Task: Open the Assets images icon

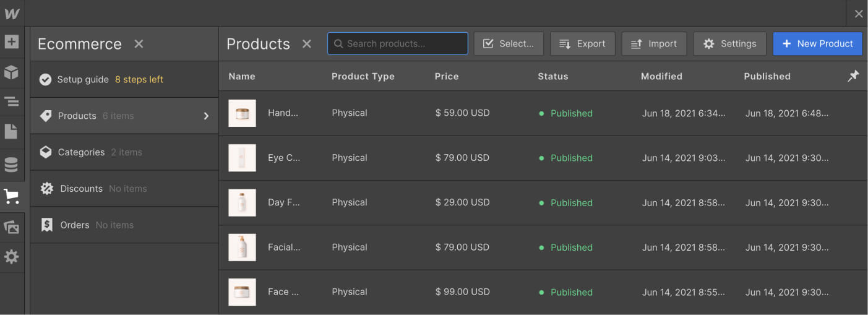Action: click(x=12, y=227)
